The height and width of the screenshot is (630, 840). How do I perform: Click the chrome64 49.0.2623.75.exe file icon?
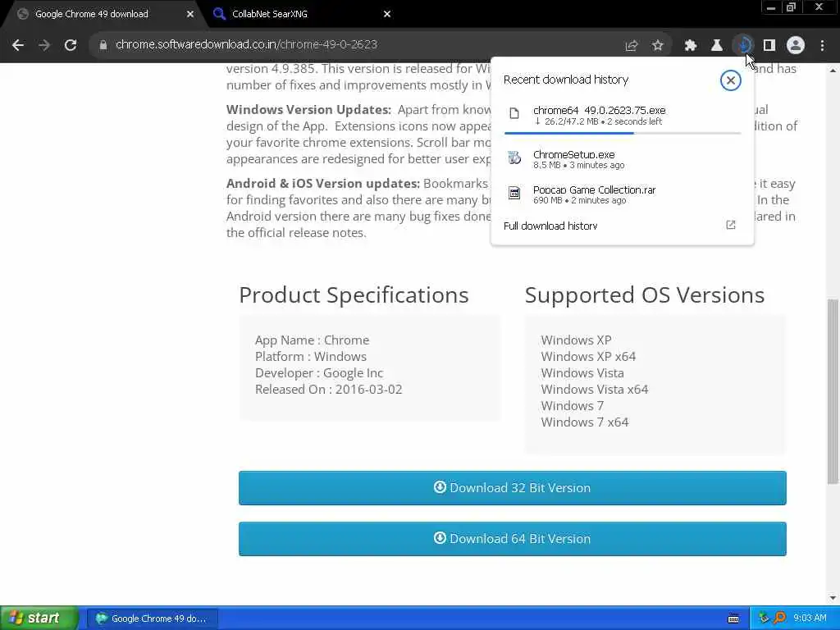pos(514,113)
